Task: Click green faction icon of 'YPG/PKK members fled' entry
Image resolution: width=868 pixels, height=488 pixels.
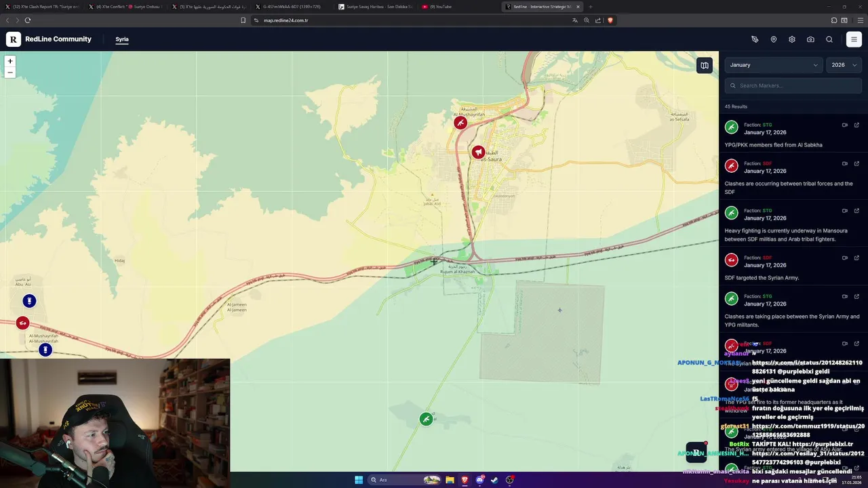Action: click(x=731, y=127)
